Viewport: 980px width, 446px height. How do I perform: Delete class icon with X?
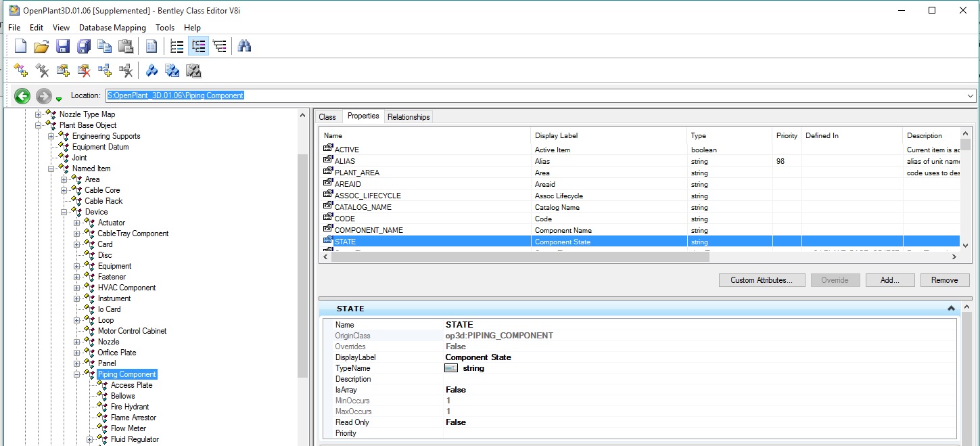click(42, 70)
